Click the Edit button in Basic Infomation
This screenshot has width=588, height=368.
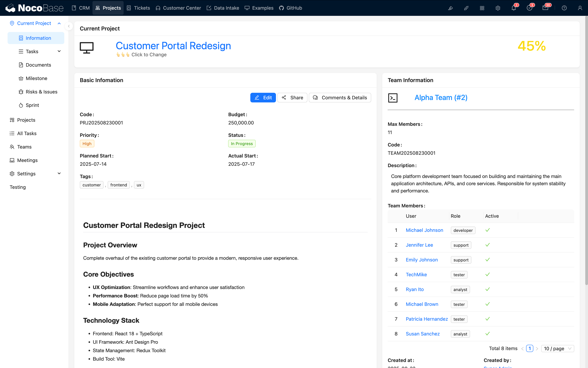[263, 97]
